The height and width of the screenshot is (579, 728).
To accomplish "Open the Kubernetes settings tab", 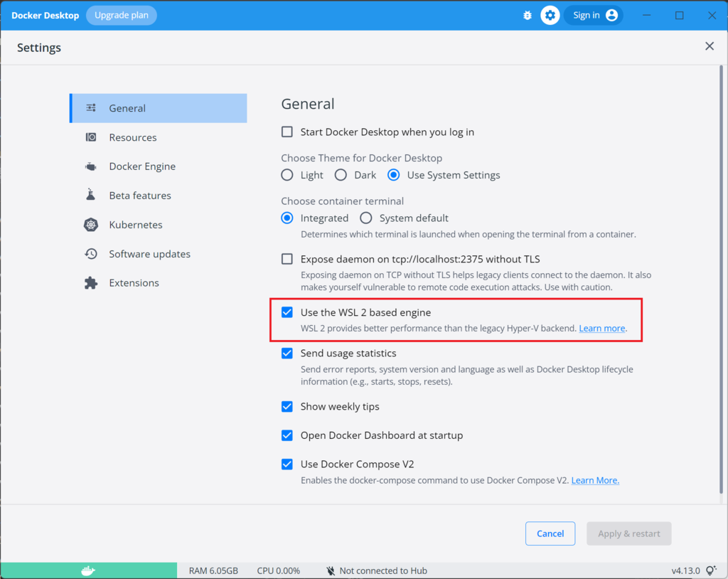I will [x=159, y=225].
